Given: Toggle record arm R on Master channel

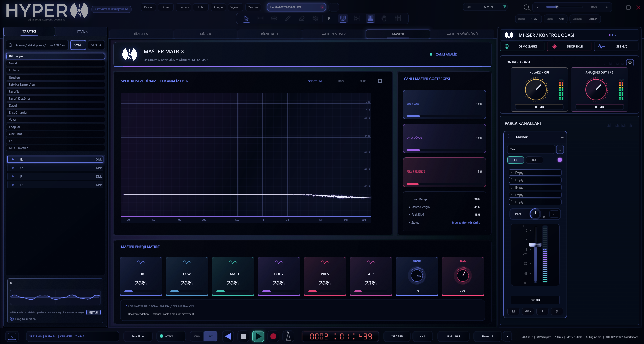Looking at the screenshot, I should pyautogui.click(x=542, y=311).
